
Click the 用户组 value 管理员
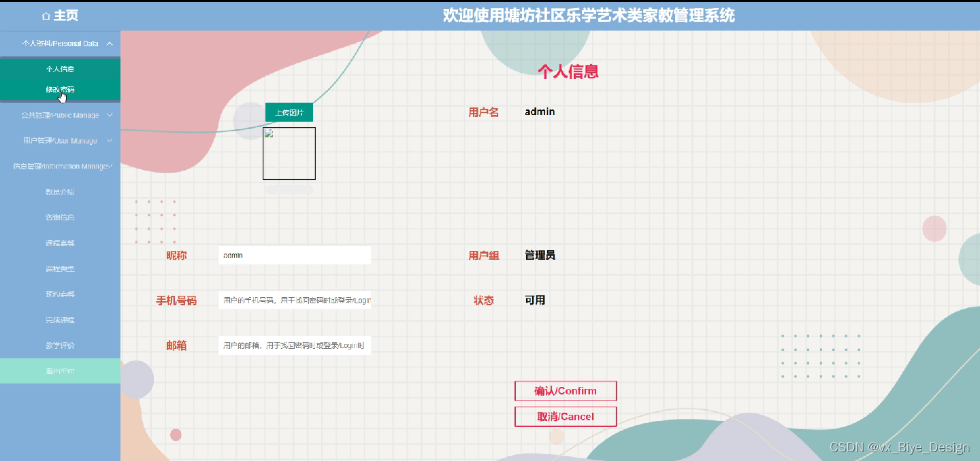(540, 255)
